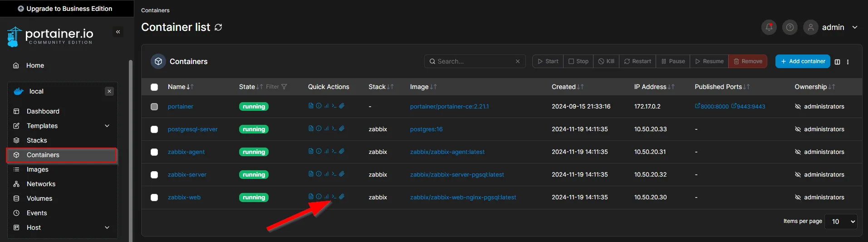Attach console to zabbix-server container
Screen dimensions: 868x242
342,174
